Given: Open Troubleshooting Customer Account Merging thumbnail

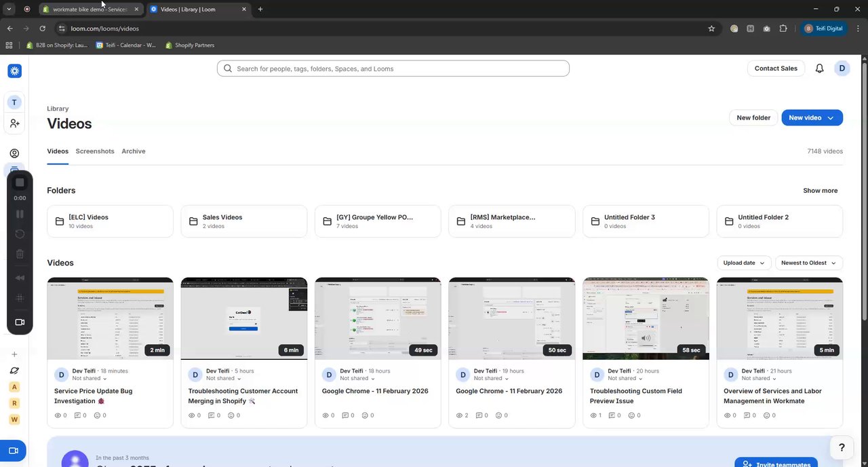Looking at the screenshot, I should 244,318.
